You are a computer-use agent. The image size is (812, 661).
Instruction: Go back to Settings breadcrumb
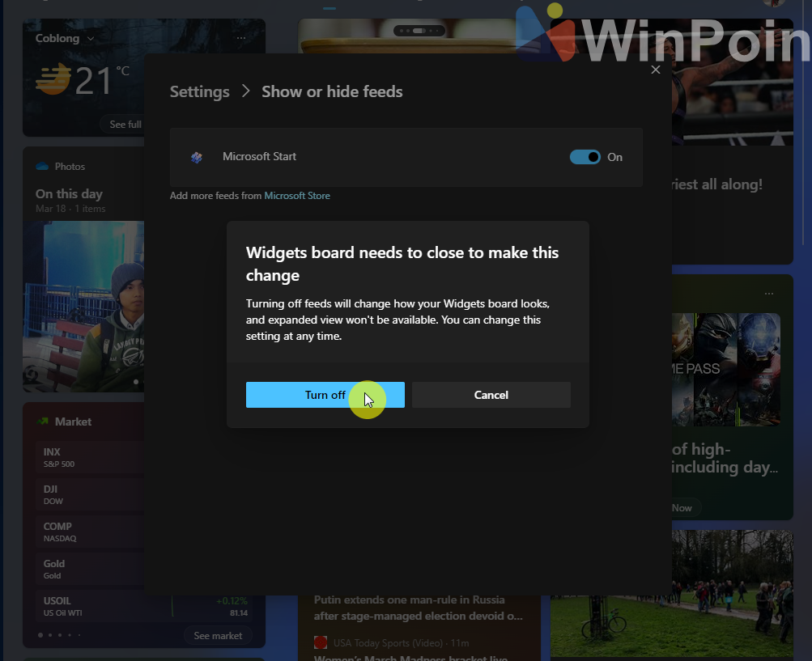point(199,91)
